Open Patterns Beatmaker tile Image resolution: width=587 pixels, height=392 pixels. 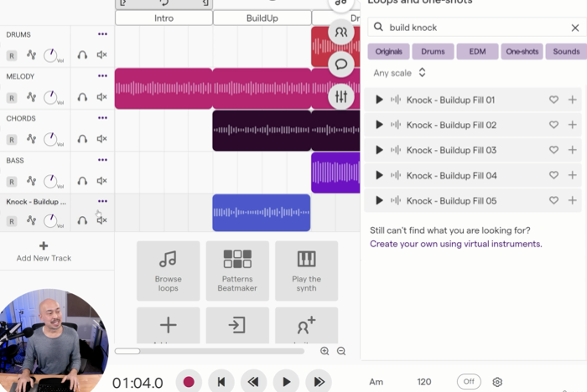click(237, 271)
